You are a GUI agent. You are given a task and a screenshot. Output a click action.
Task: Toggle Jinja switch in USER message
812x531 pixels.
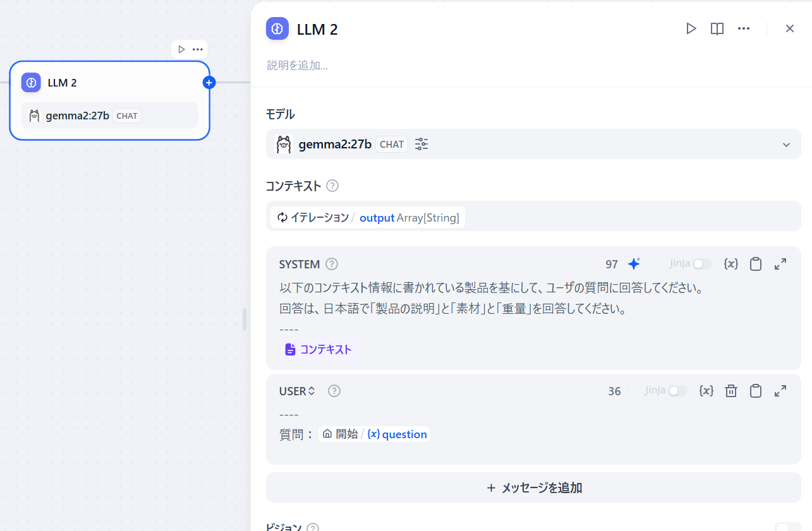point(677,391)
